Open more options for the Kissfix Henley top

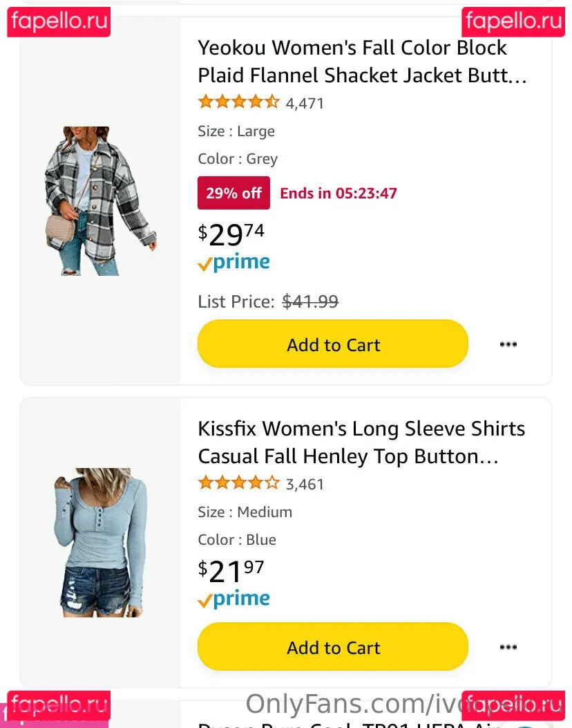coord(508,647)
